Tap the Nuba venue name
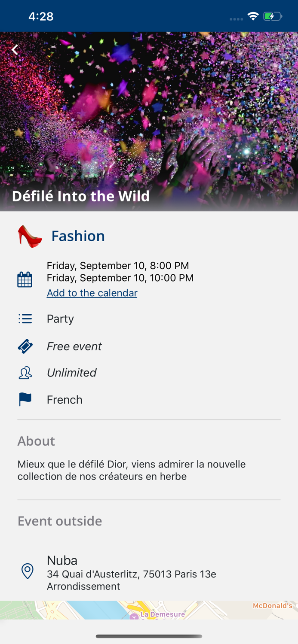Screen dimensions: 298x644 pyautogui.click(x=62, y=560)
